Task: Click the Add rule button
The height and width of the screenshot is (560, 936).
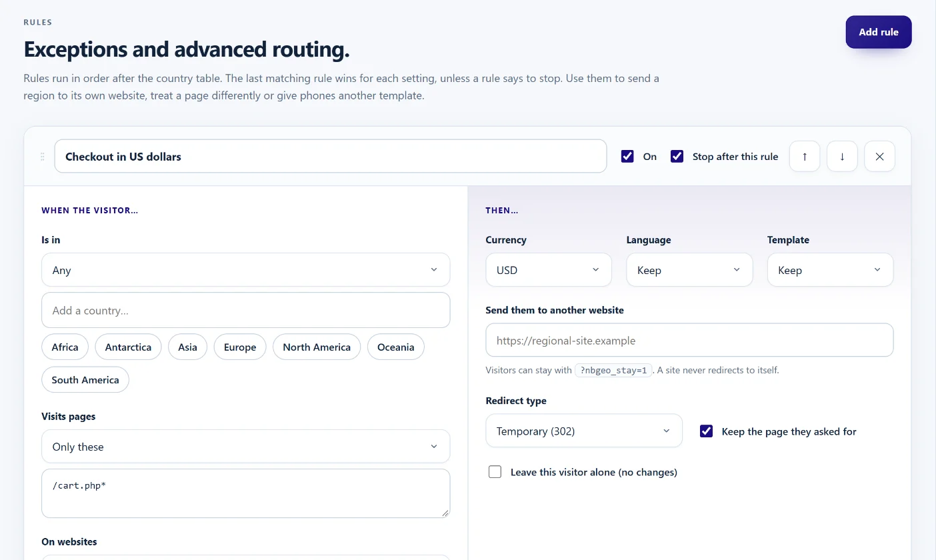Action: (879, 32)
